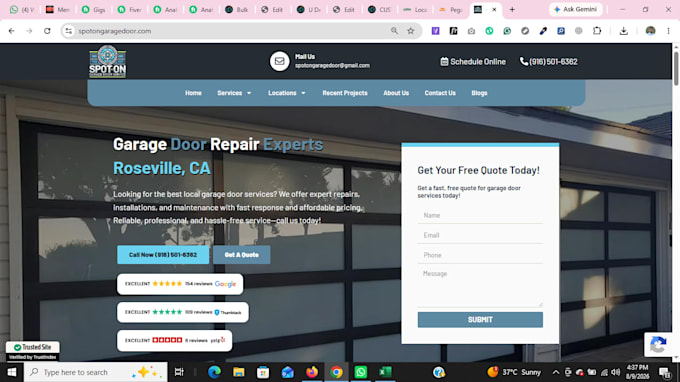Click the reCAPTCHA badge icon

click(x=658, y=345)
